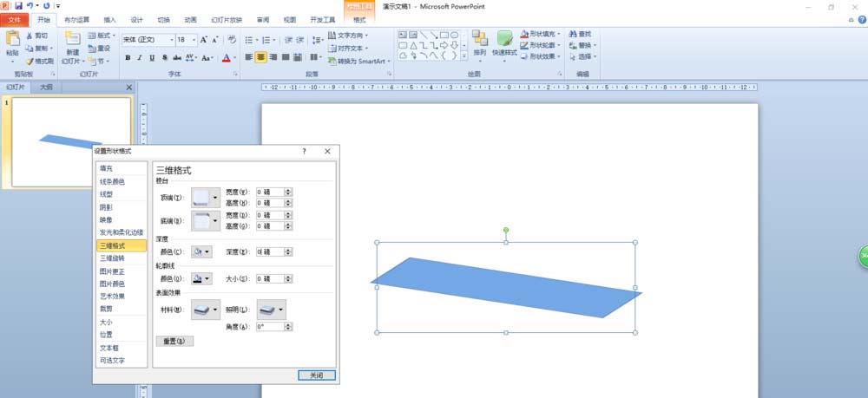Screen dimensions: 868x398
Task: Open the File (文件) tab
Action: point(15,20)
